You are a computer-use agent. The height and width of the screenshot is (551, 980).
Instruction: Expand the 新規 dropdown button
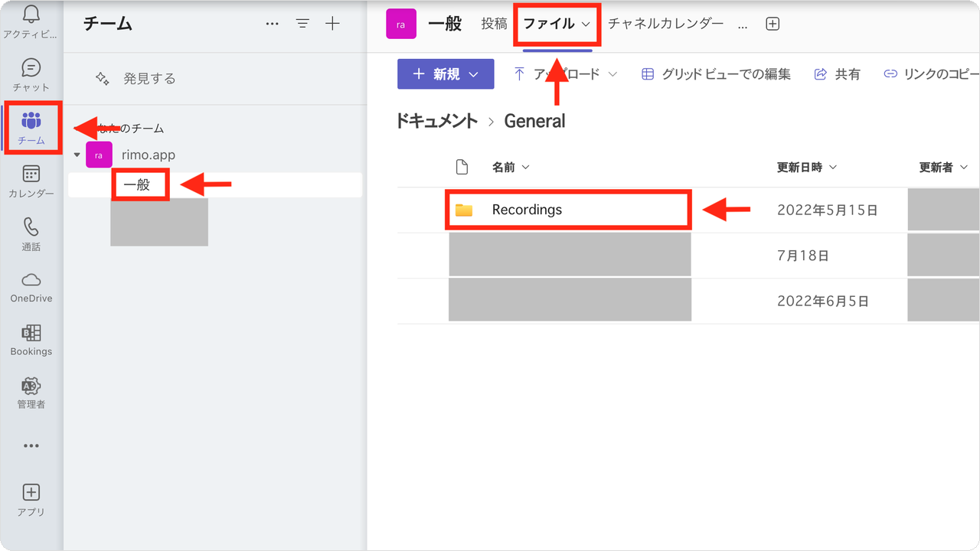(x=446, y=74)
